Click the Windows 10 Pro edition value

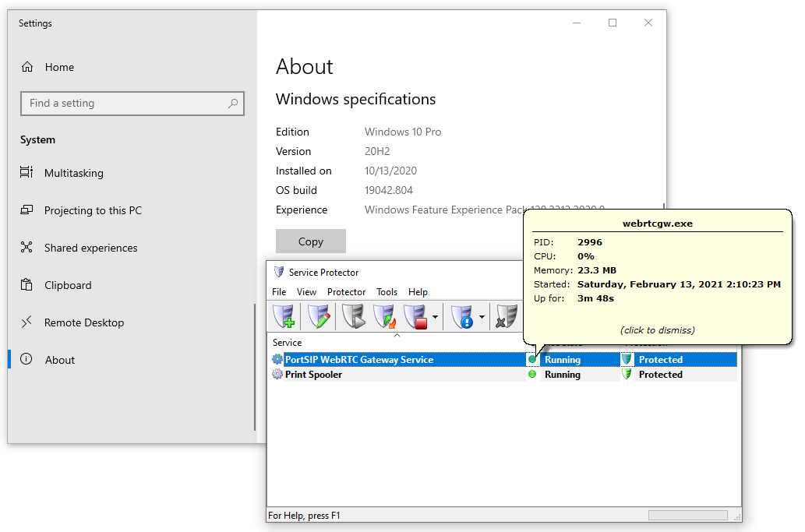(x=403, y=132)
